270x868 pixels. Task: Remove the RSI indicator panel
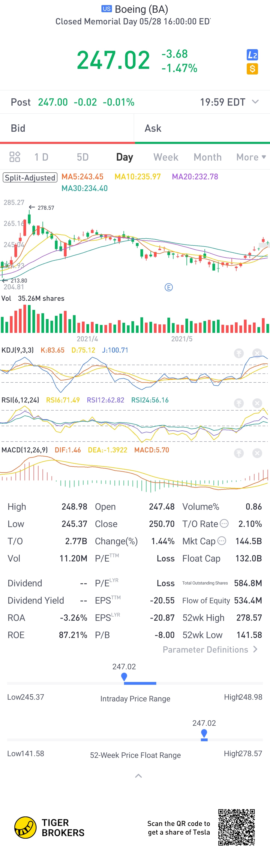257,403
